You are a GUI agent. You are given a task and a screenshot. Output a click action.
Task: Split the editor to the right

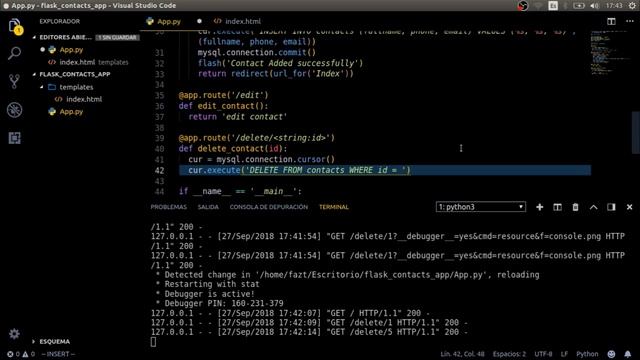point(611,21)
